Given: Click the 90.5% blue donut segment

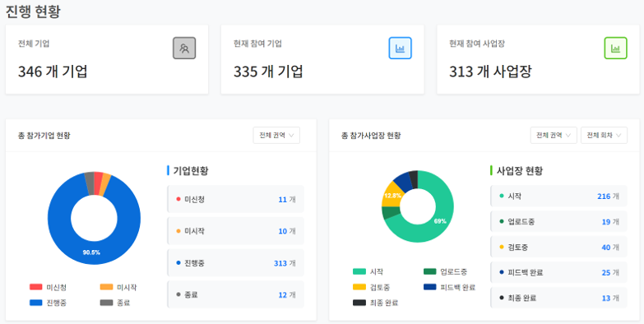Looking at the screenshot, I should coord(91,252).
